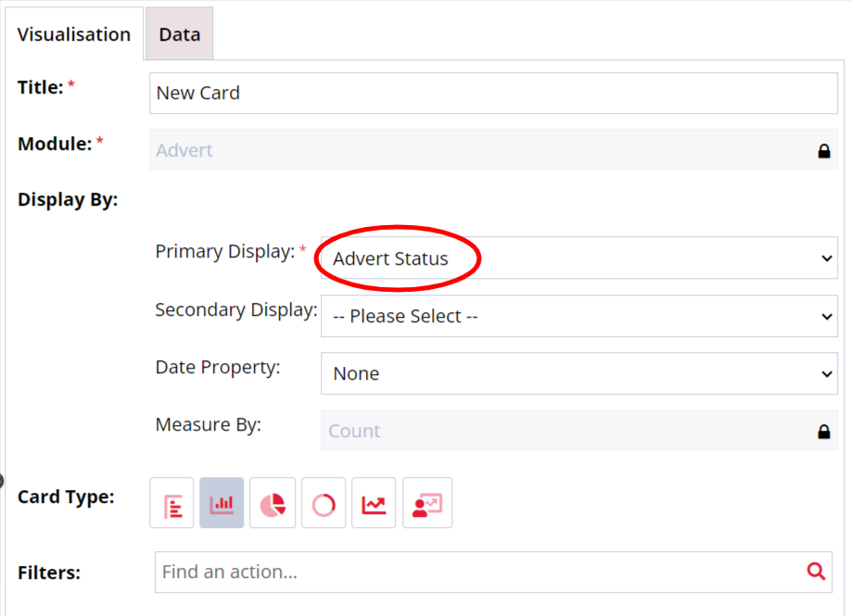The image size is (851, 616).
Task: Select the vertical column chart card type
Action: 222,503
